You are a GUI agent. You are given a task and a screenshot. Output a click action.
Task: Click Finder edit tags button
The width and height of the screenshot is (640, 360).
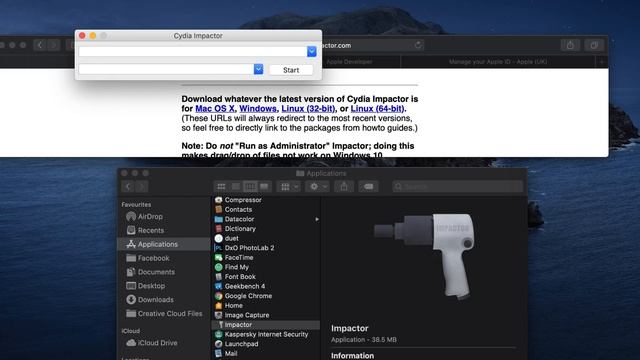pyautogui.click(x=368, y=187)
